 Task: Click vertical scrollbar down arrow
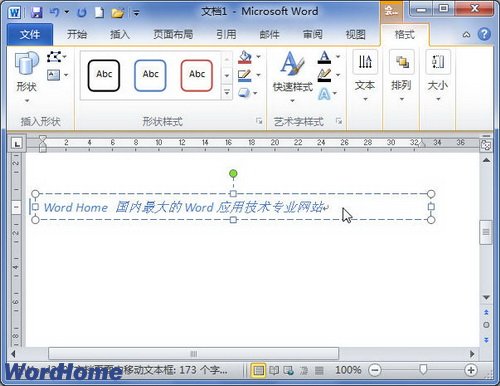click(486, 297)
